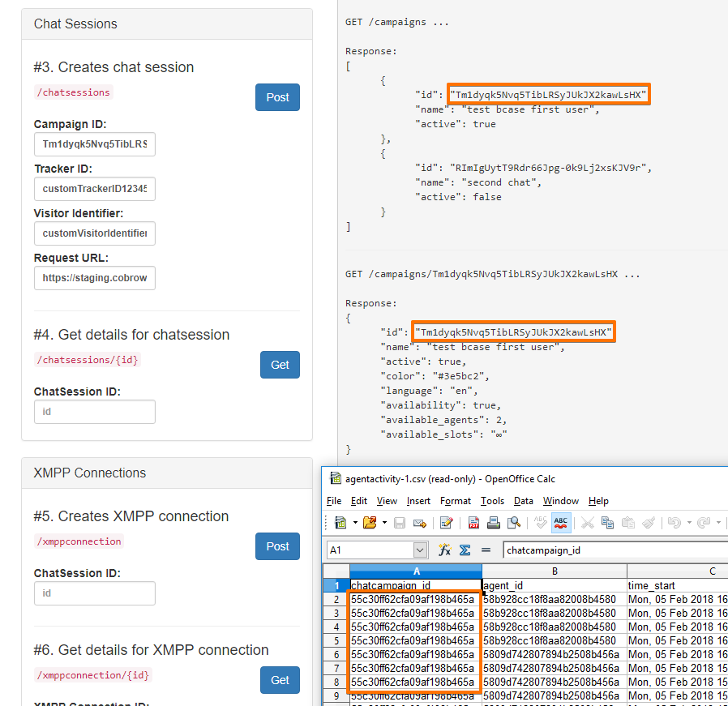
Task: Click the Campaign ID input field
Action: [95, 144]
